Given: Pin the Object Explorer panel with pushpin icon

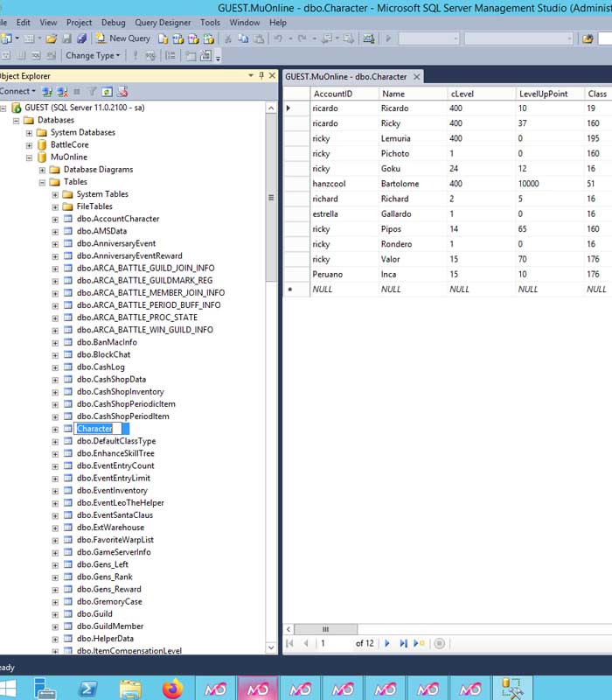Looking at the screenshot, I should click(x=261, y=75).
